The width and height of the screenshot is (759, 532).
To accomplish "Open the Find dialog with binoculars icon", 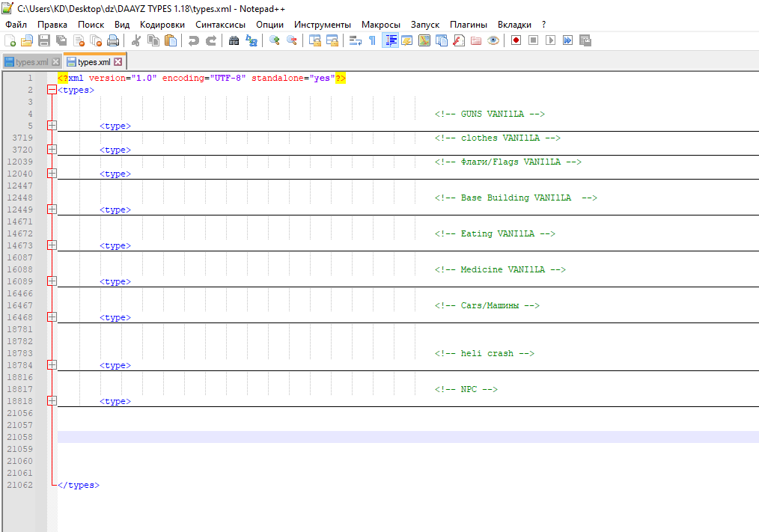I will [234, 40].
